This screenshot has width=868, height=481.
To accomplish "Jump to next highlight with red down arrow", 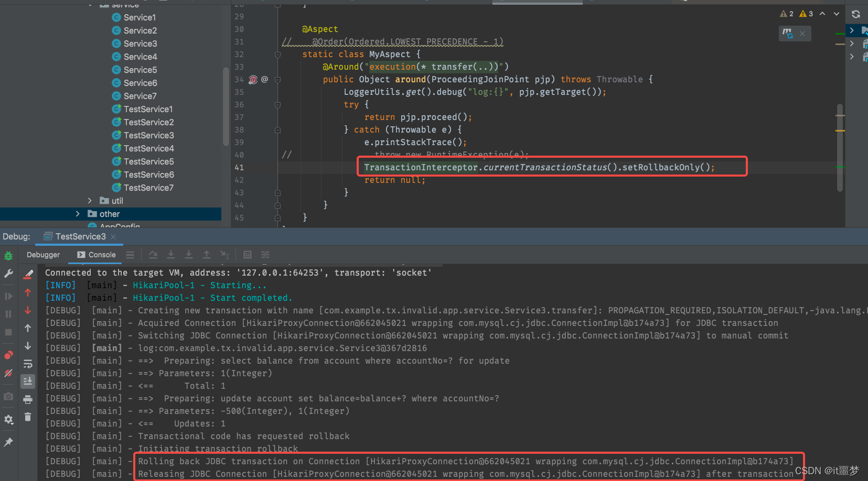I will coord(28,310).
